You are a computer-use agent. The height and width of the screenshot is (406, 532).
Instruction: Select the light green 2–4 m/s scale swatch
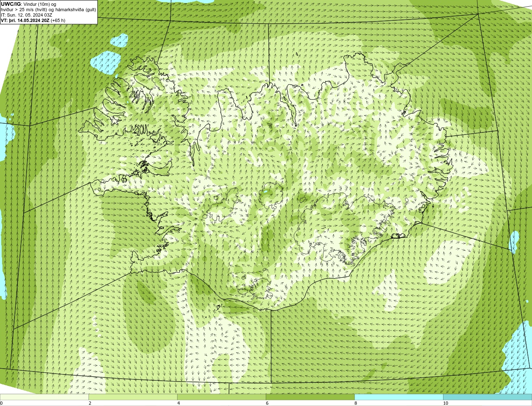click(133, 397)
